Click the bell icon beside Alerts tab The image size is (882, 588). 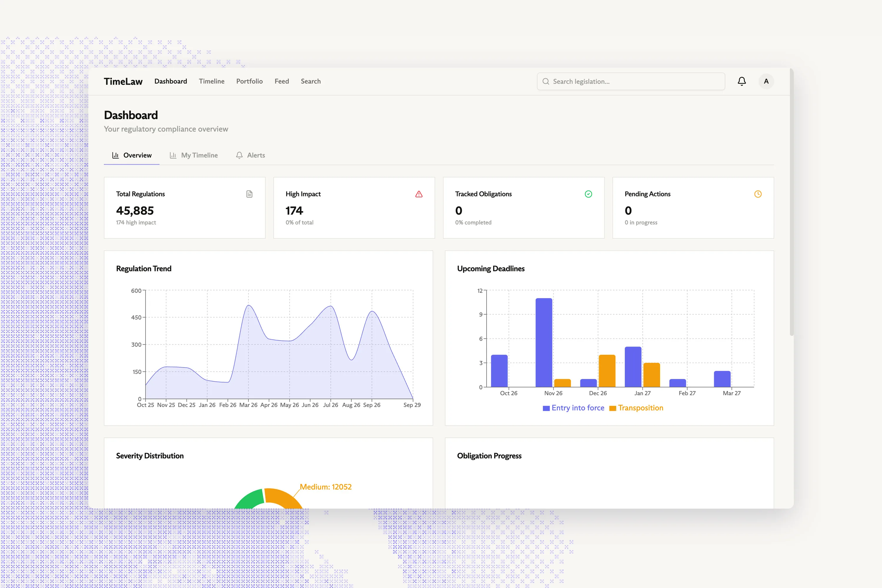[239, 155]
